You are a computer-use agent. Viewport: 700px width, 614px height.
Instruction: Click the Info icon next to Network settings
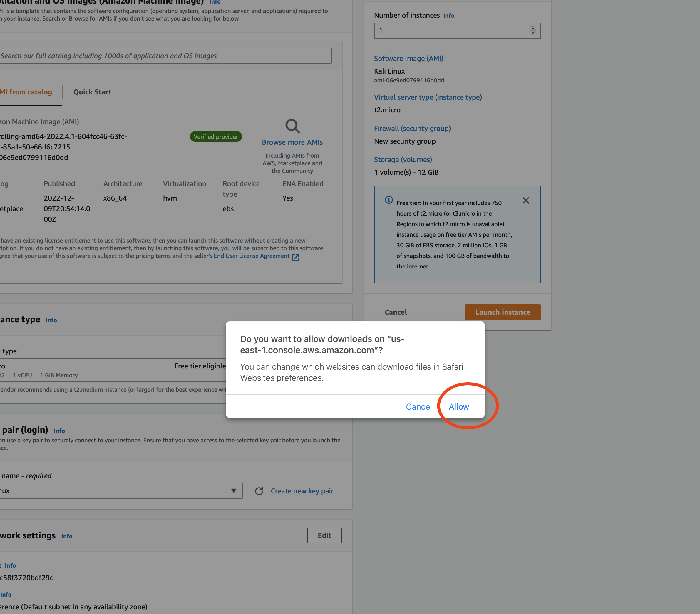click(x=66, y=536)
